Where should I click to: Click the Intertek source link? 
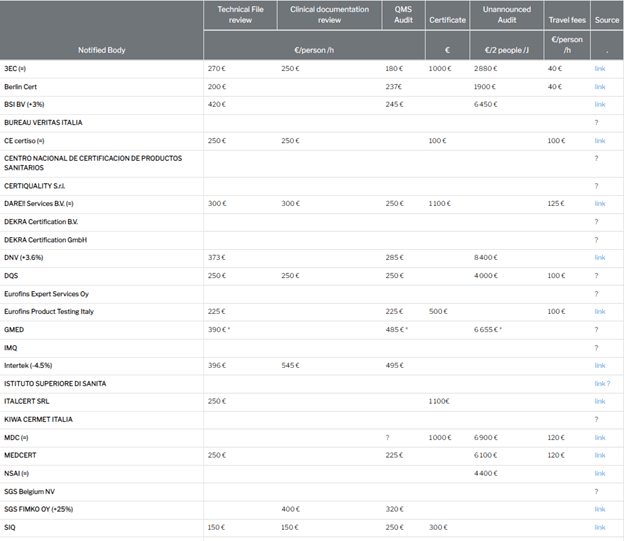coord(599,365)
